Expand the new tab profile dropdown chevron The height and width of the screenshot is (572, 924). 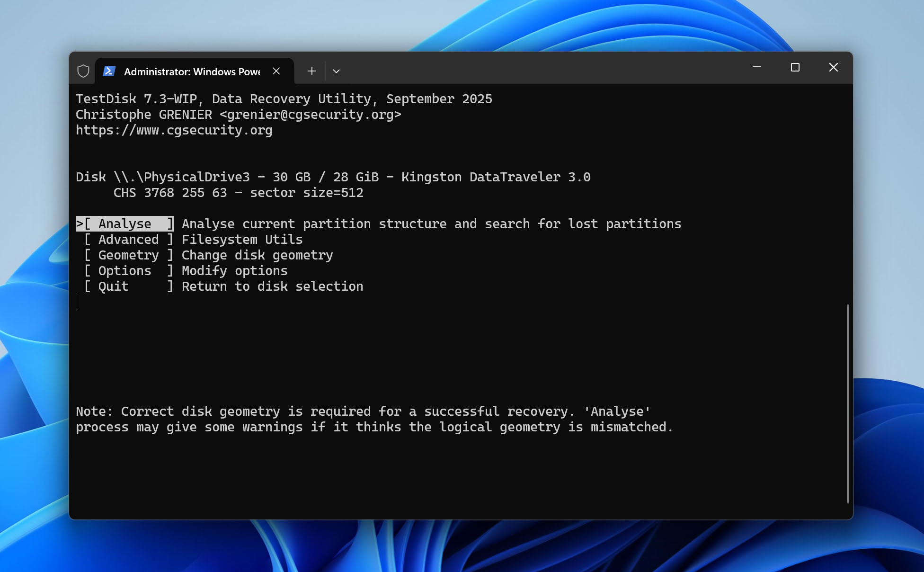[x=336, y=71]
